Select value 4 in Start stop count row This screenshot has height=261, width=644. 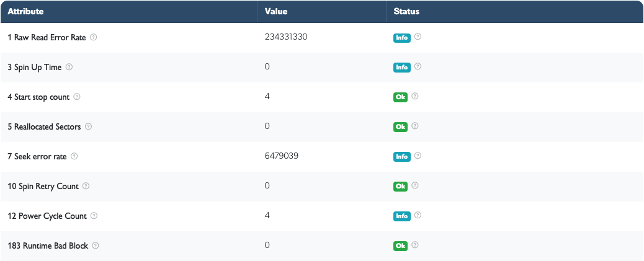click(267, 97)
